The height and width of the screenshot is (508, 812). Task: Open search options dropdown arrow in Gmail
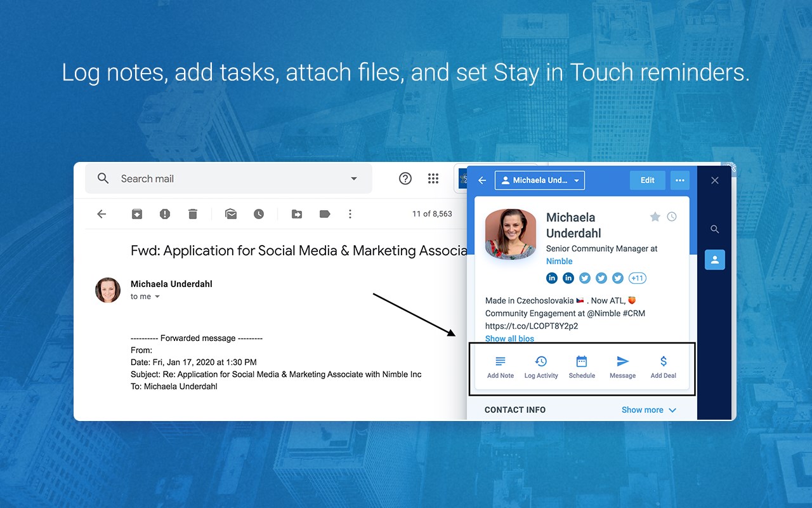354,179
